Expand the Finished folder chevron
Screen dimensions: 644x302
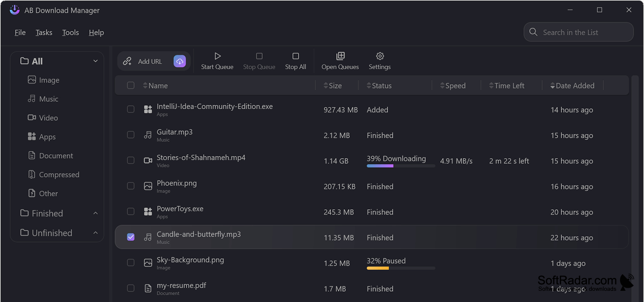coord(95,213)
